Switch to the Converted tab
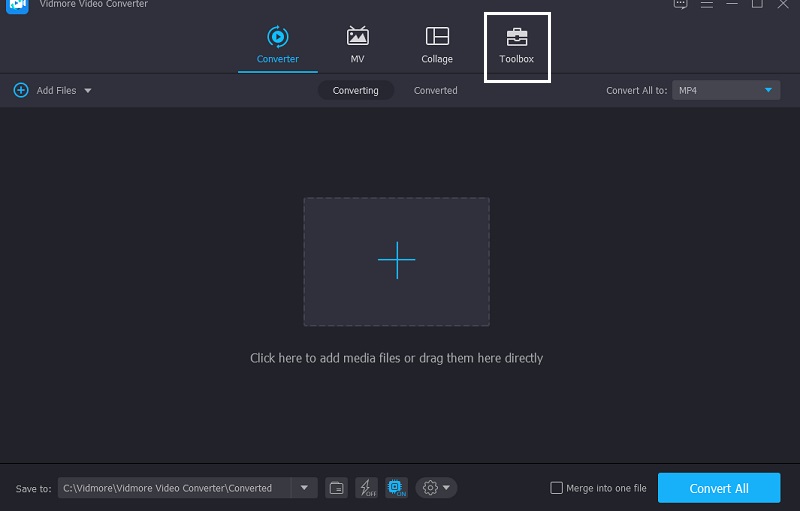Viewport: 800px width, 511px height. point(435,90)
